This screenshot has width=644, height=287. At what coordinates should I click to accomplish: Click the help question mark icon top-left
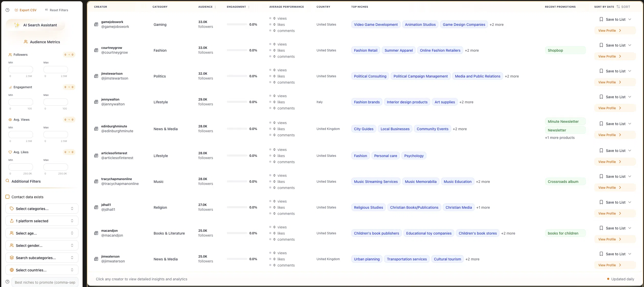click(7, 10)
